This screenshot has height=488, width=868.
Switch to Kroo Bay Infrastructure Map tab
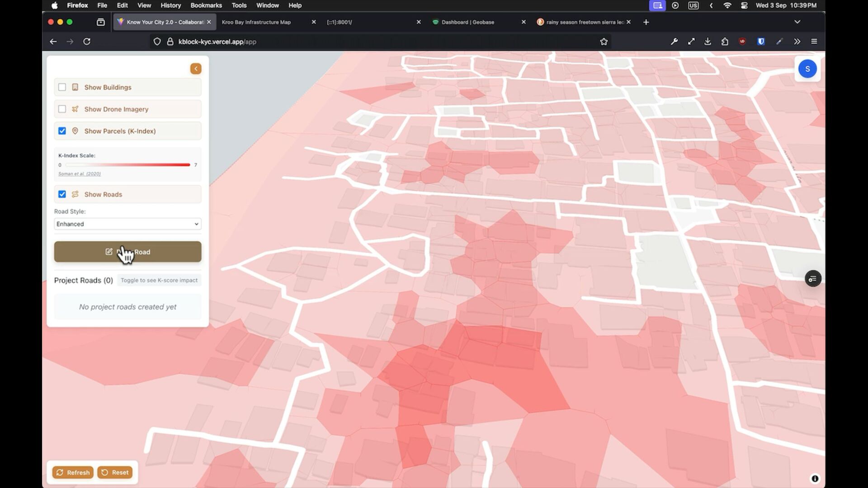[x=256, y=22]
